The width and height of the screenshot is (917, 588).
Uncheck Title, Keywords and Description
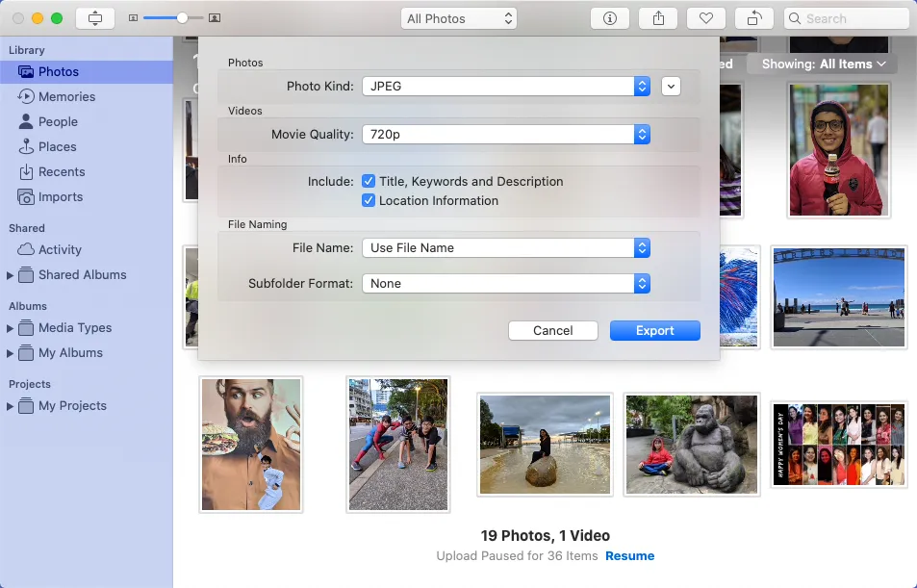tap(369, 181)
